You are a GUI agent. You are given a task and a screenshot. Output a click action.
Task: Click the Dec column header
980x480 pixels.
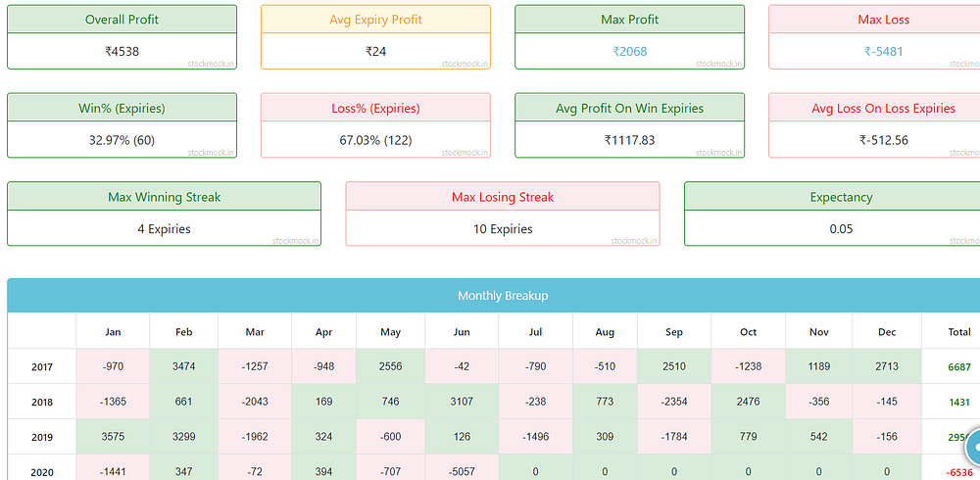(887, 332)
